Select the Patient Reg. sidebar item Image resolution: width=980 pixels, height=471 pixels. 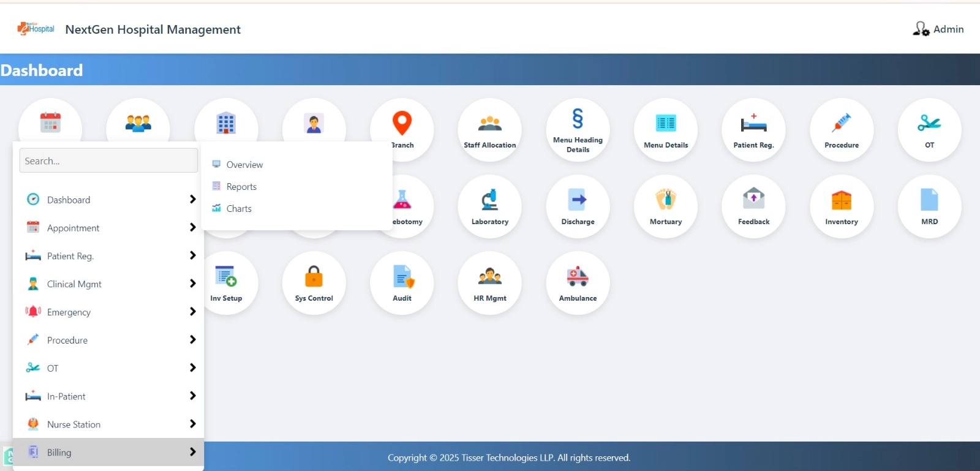pyautogui.click(x=108, y=256)
